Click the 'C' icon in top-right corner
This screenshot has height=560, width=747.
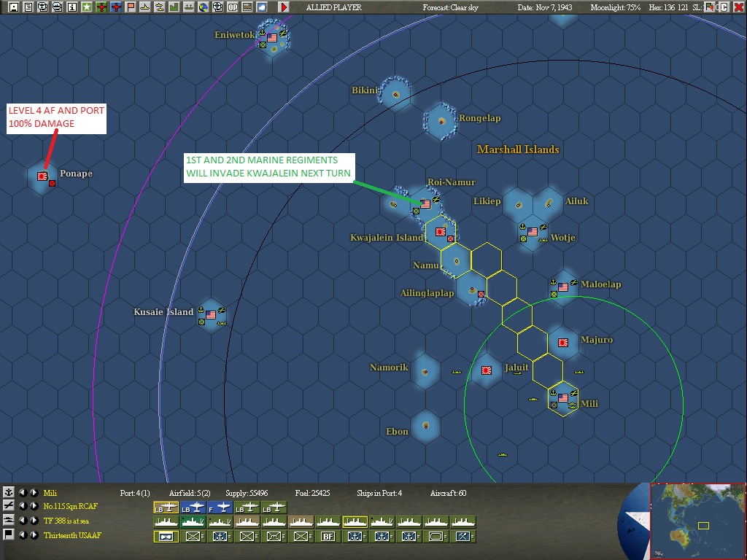click(724, 7)
